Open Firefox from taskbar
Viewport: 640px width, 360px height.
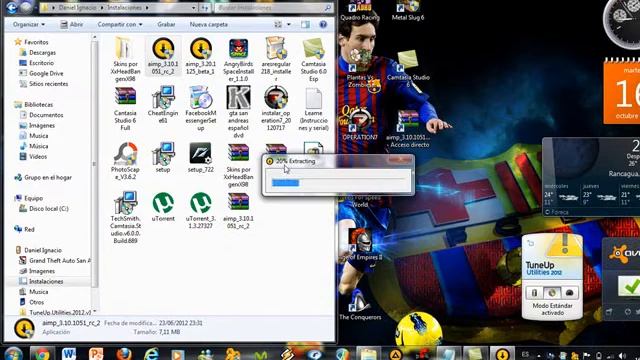pyautogui.click(x=124, y=354)
